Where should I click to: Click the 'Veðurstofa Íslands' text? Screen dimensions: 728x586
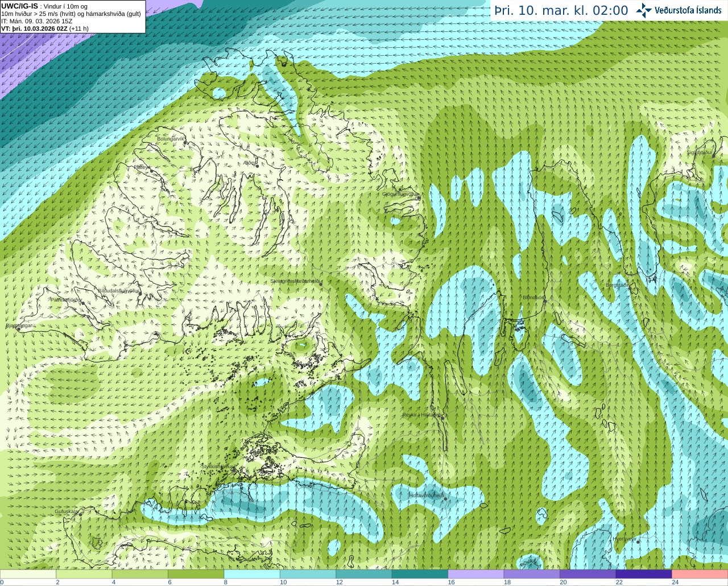(688, 10)
